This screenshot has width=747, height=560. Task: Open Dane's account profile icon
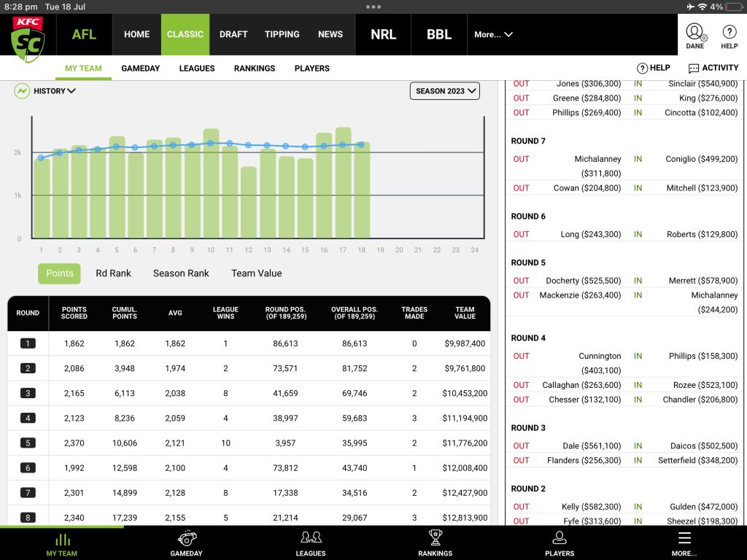695,32
